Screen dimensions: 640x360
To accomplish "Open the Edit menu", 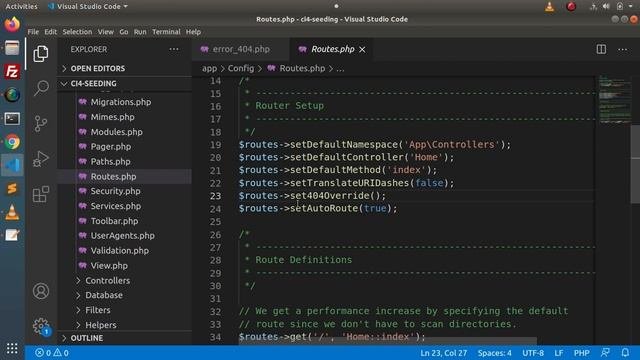I will [51, 32].
